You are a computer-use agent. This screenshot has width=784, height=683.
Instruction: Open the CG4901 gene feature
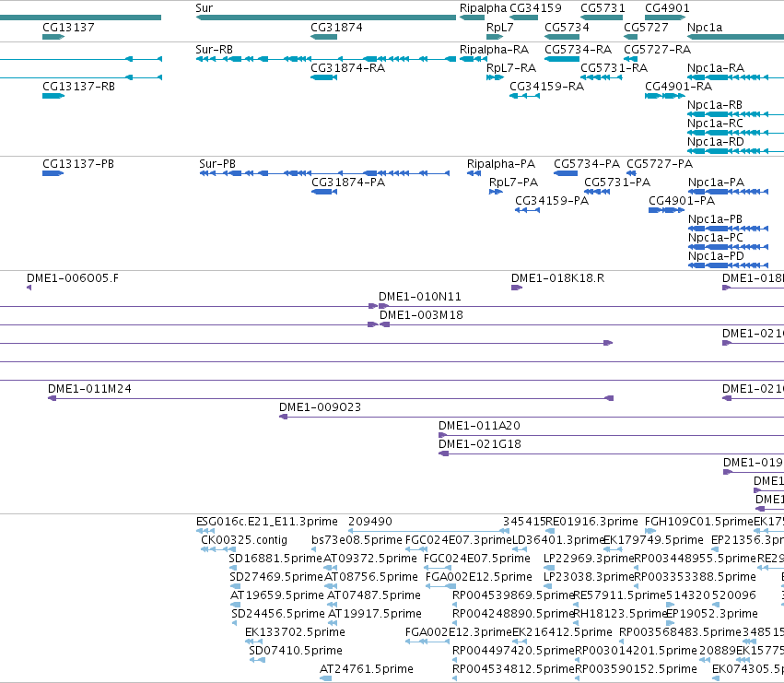(x=665, y=18)
